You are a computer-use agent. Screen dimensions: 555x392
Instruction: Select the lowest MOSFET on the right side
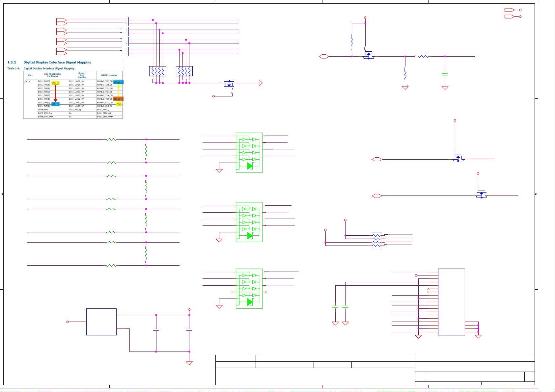482,195
